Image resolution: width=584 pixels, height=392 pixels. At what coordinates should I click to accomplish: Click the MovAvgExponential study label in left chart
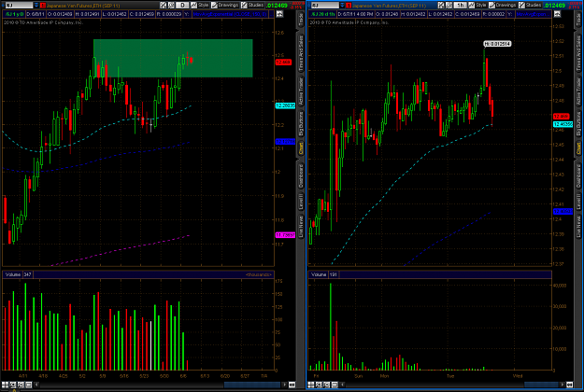point(230,14)
